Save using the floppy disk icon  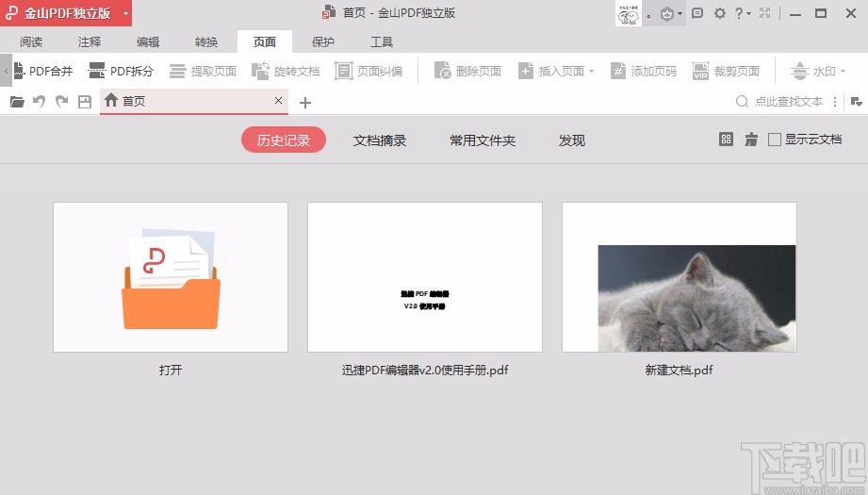85,102
